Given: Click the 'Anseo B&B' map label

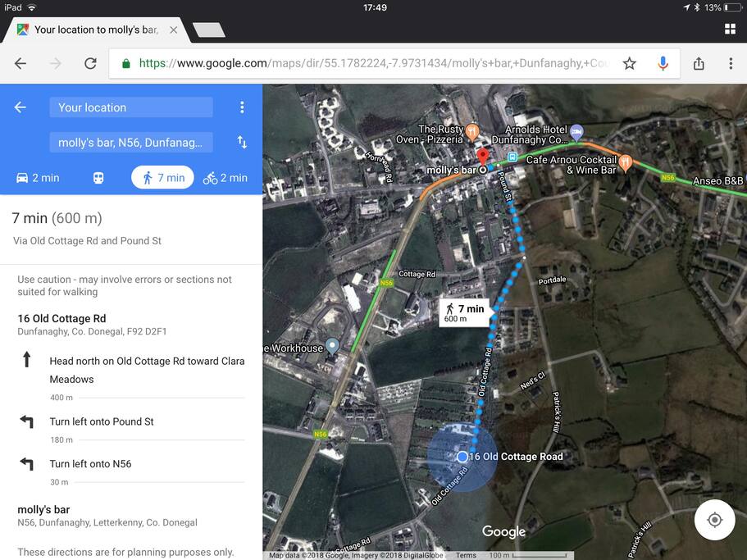Looking at the screenshot, I should [717, 181].
